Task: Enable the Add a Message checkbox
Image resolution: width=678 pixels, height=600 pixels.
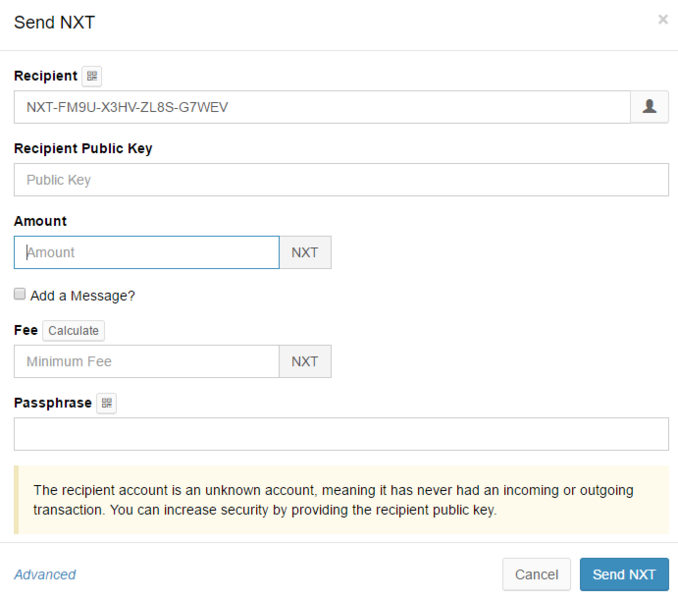Action: (x=20, y=295)
